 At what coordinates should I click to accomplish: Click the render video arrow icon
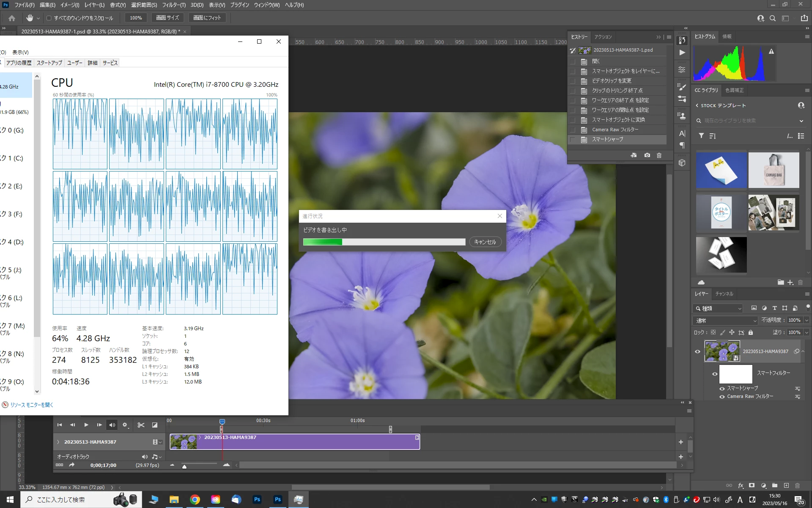point(72,465)
